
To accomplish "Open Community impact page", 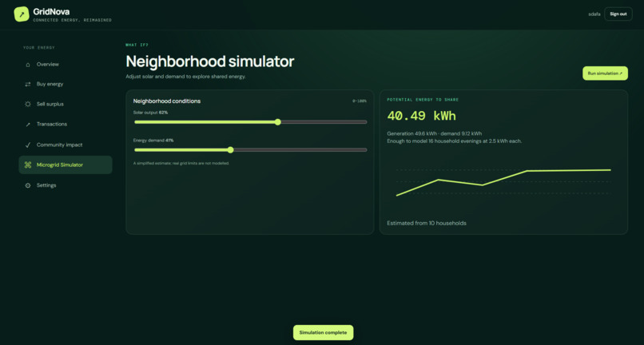I will pyautogui.click(x=66, y=145).
